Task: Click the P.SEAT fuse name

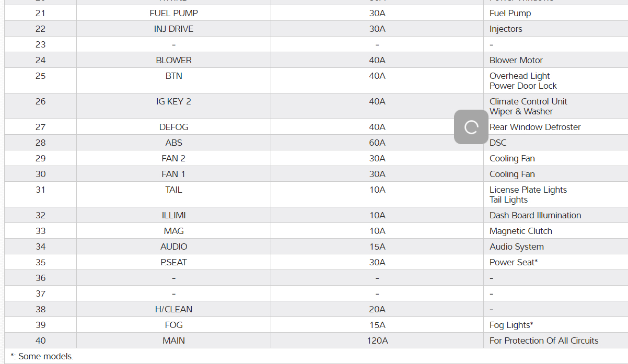Action: coord(173,262)
